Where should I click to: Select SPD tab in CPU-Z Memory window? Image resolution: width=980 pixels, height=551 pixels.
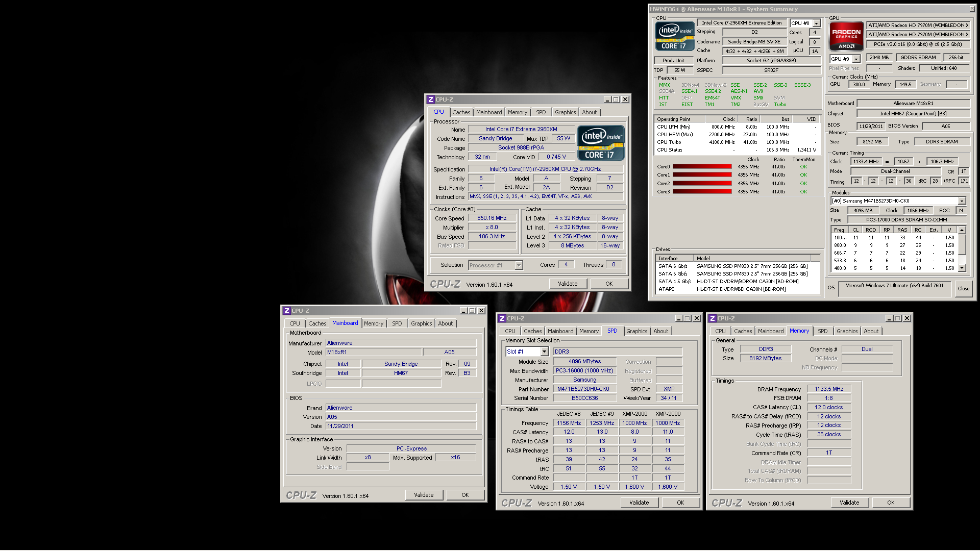822,331
